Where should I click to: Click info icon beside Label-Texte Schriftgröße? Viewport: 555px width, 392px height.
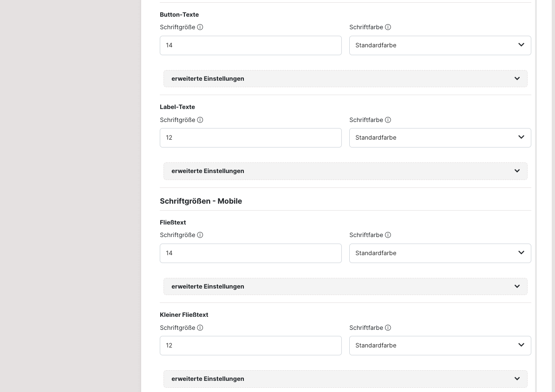pos(200,120)
